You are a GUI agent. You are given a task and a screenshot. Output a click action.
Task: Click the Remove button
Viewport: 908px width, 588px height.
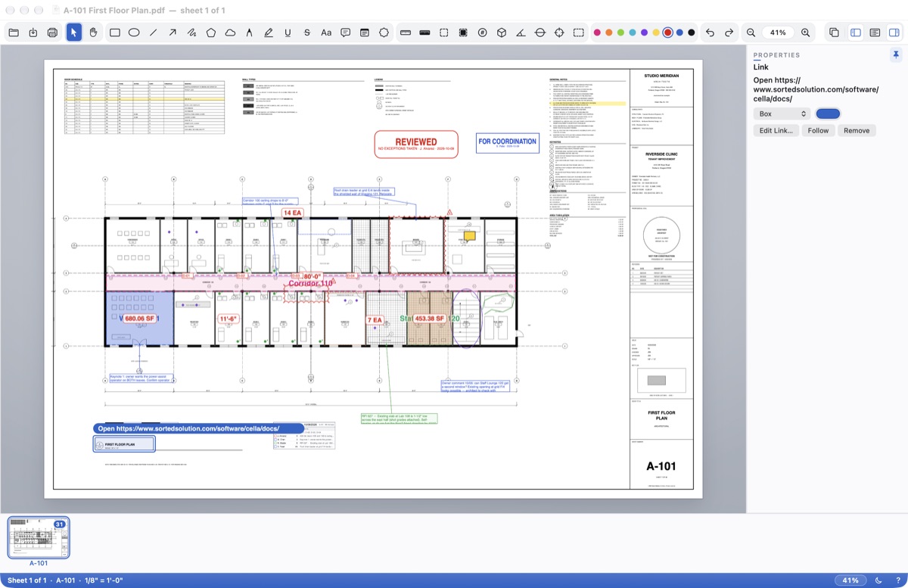click(857, 131)
